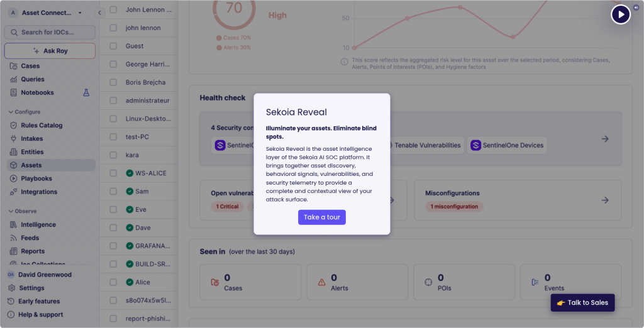Click the Playbooks icon in sidebar
The image size is (644, 328).
14,178
